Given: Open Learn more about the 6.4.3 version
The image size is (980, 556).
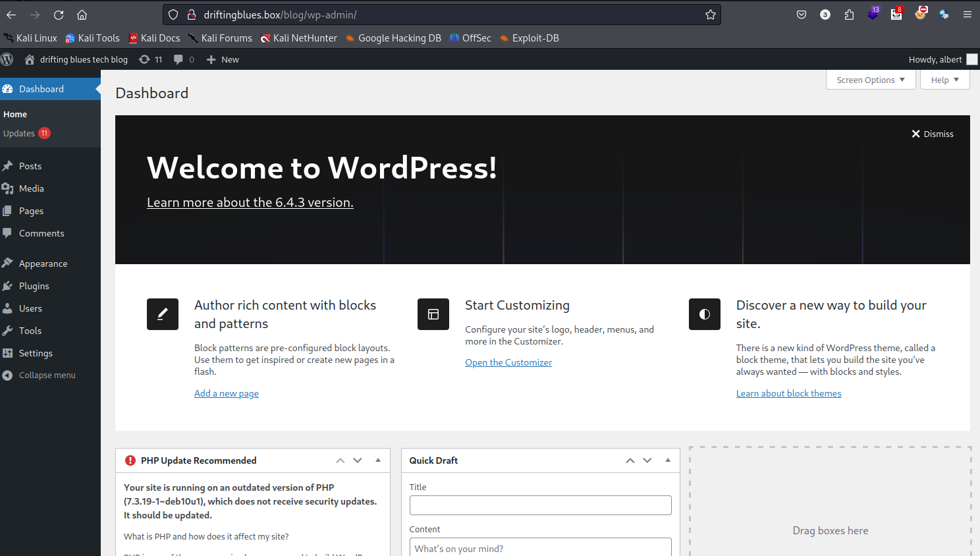Looking at the screenshot, I should [x=250, y=202].
